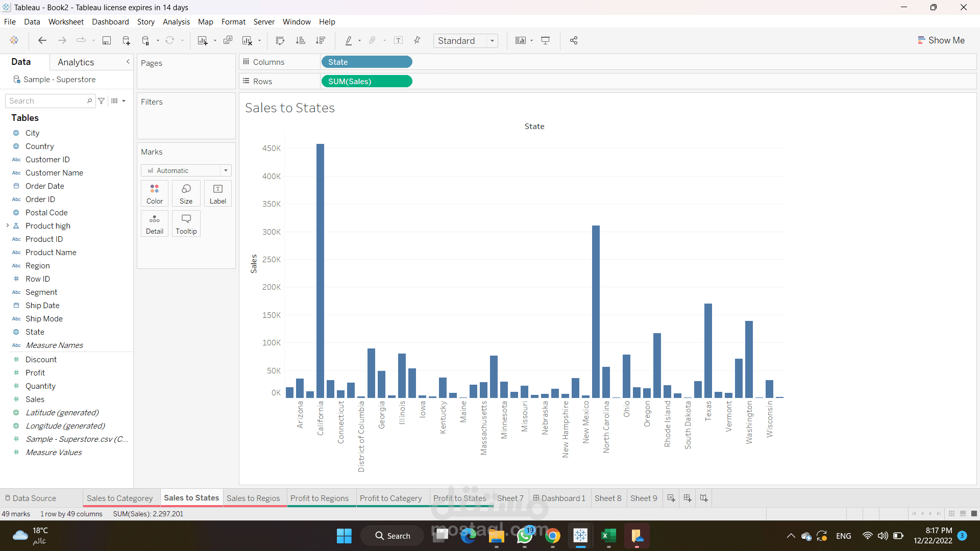Image resolution: width=980 pixels, height=551 pixels.
Task: Click the State pill on Columns
Action: pos(366,62)
